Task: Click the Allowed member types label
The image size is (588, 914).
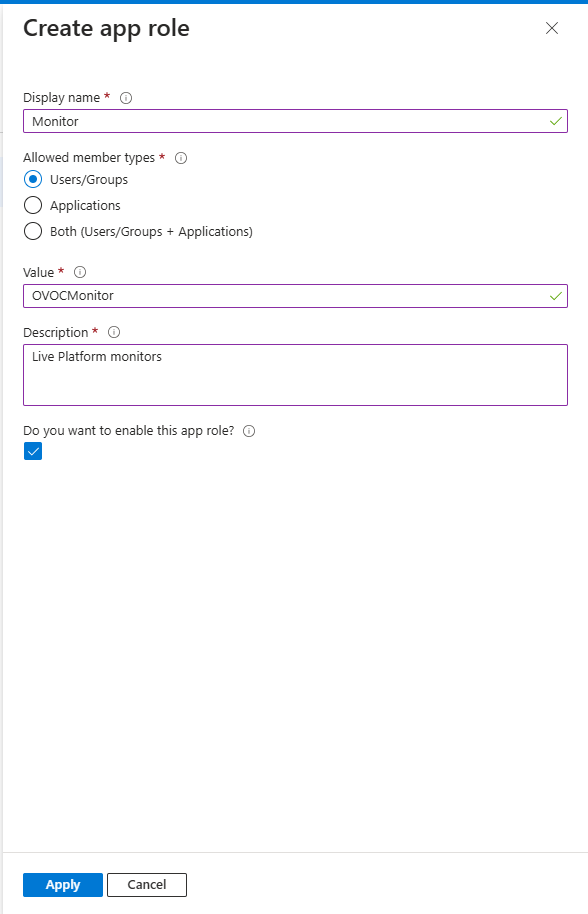Action: 89,158
